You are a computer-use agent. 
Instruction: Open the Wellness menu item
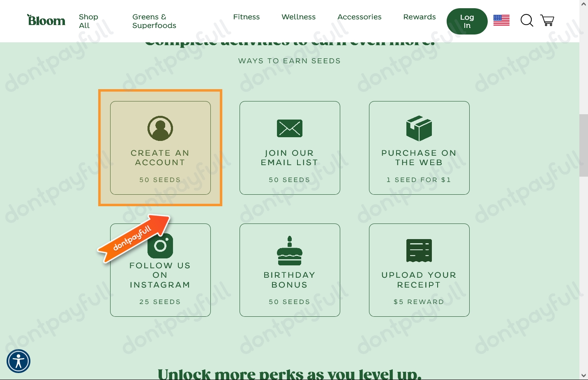click(299, 17)
